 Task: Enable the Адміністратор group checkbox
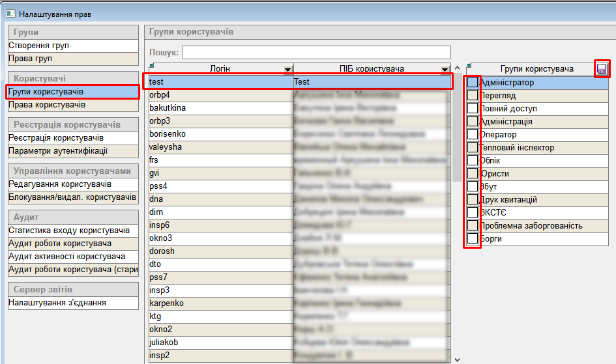pyautogui.click(x=473, y=83)
